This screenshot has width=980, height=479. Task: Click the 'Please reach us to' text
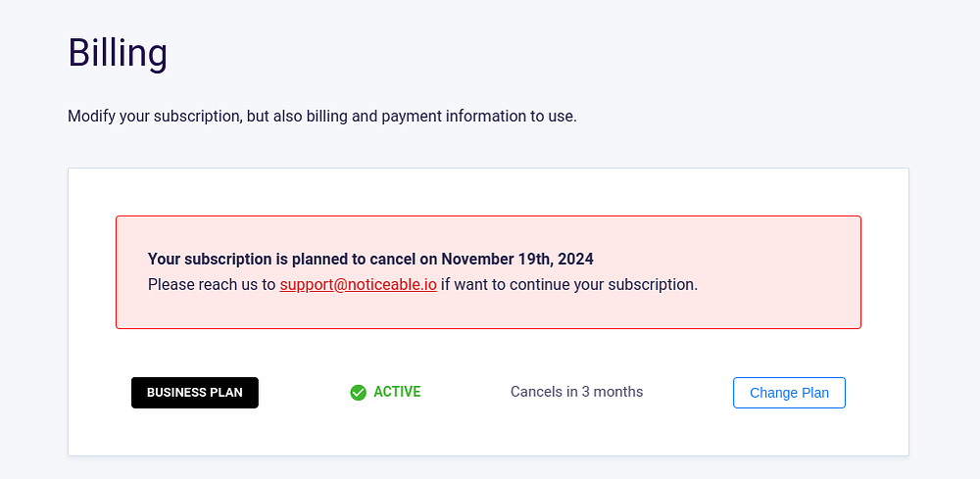[212, 285]
